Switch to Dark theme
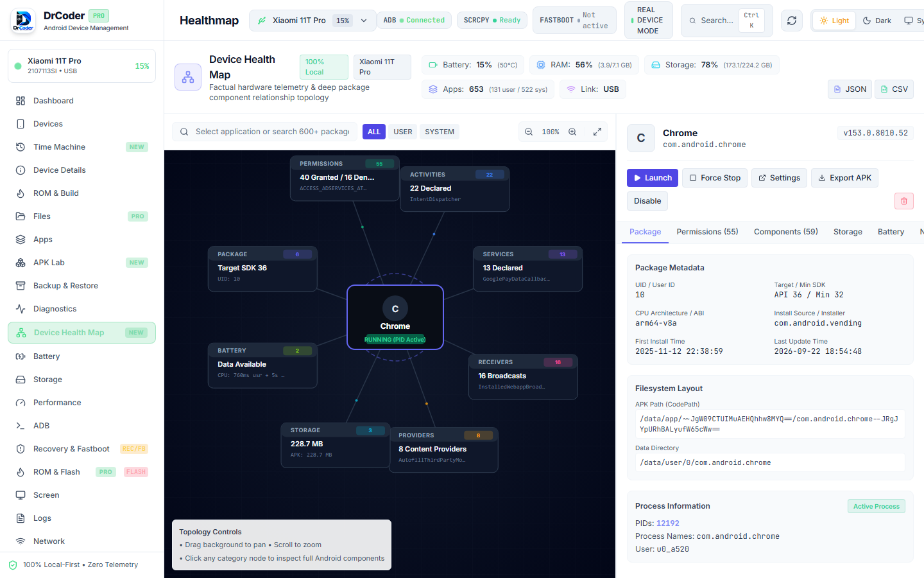The height and width of the screenshot is (578, 924). [877, 21]
